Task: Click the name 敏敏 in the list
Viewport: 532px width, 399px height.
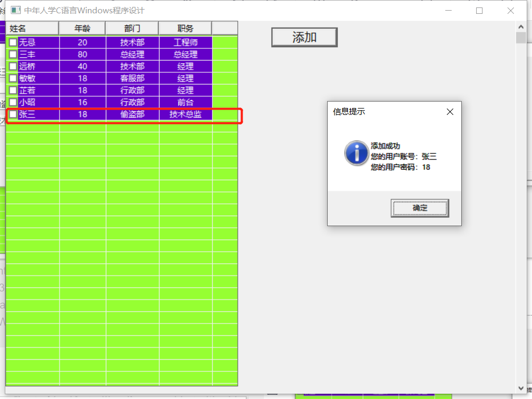Action: pyautogui.click(x=27, y=78)
